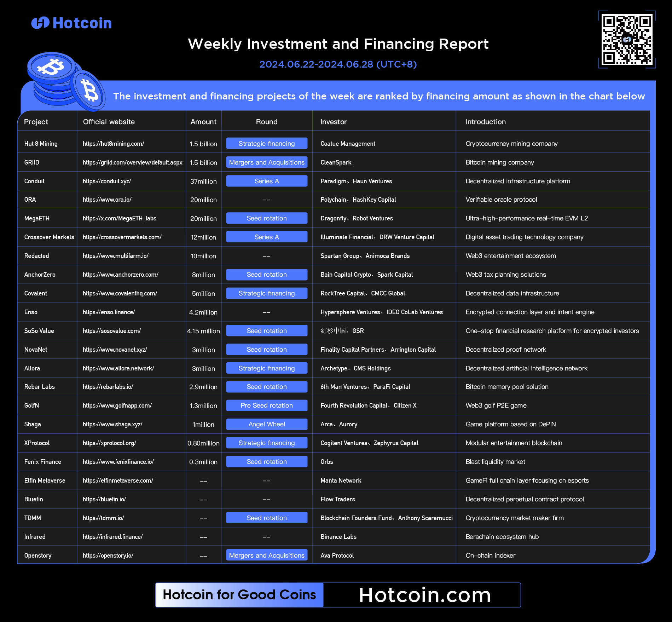Open the tdmm.io link
This screenshot has width=672, height=622.
(x=103, y=518)
